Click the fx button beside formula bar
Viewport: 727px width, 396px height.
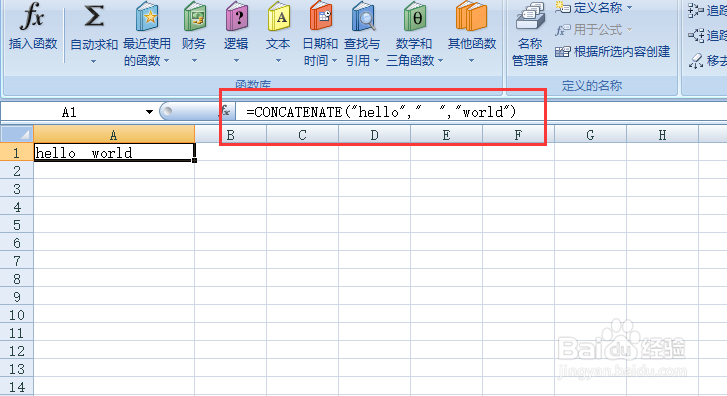coord(225,111)
